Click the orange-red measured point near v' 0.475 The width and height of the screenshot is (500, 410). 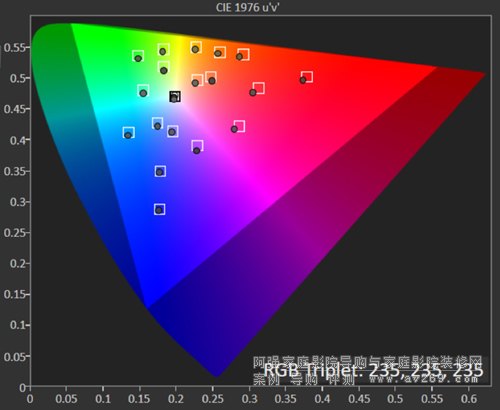click(x=253, y=92)
